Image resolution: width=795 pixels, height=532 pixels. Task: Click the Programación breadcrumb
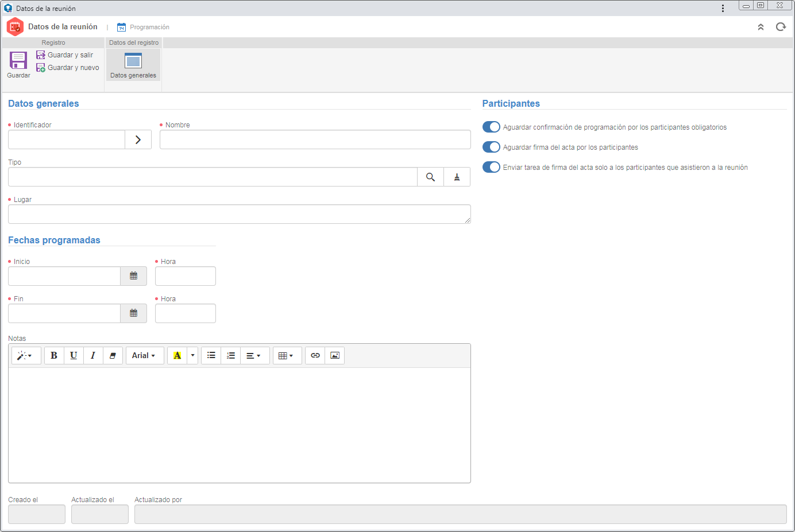point(149,27)
